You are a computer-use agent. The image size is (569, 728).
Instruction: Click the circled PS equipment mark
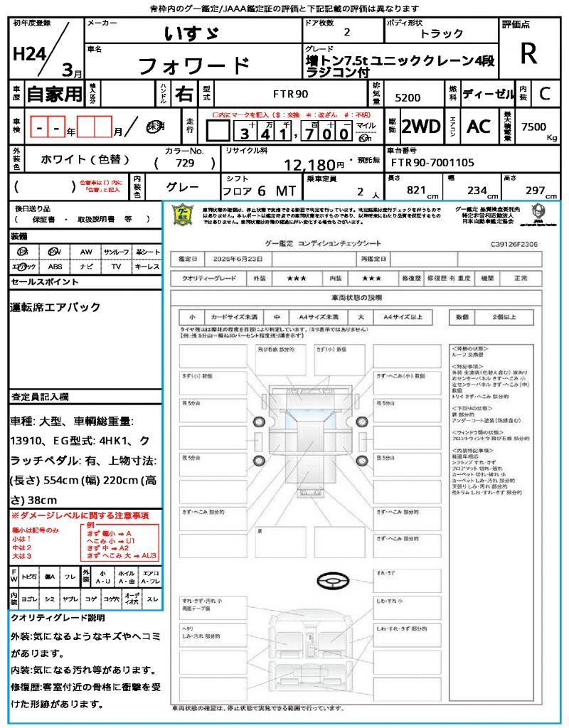click(x=22, y=251)
